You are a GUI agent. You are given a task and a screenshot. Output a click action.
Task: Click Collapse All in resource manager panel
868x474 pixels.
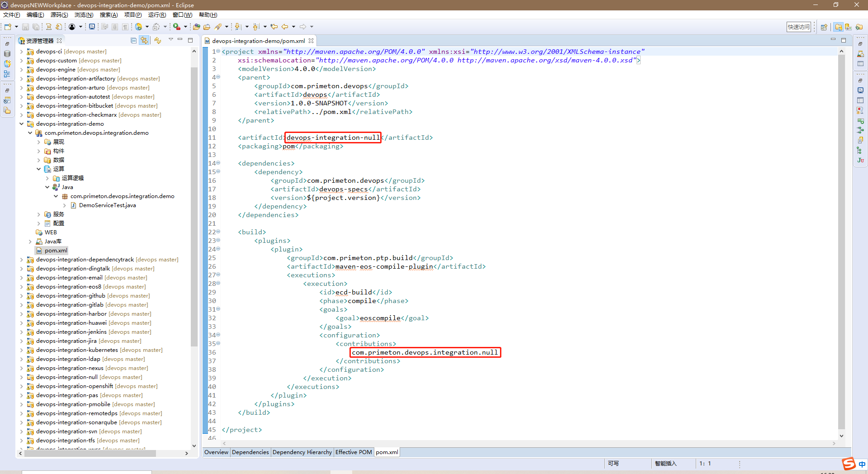(x=133, y=41)
